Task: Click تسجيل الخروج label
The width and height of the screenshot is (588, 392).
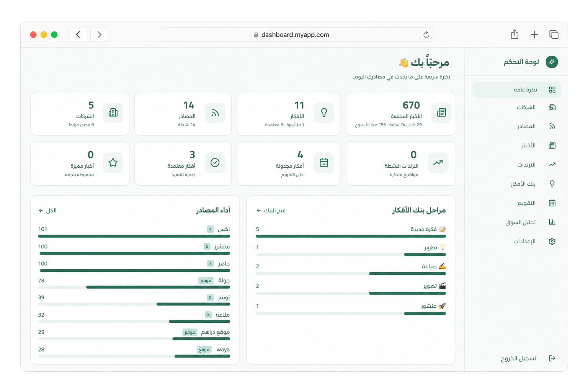Action: [519, 358]
